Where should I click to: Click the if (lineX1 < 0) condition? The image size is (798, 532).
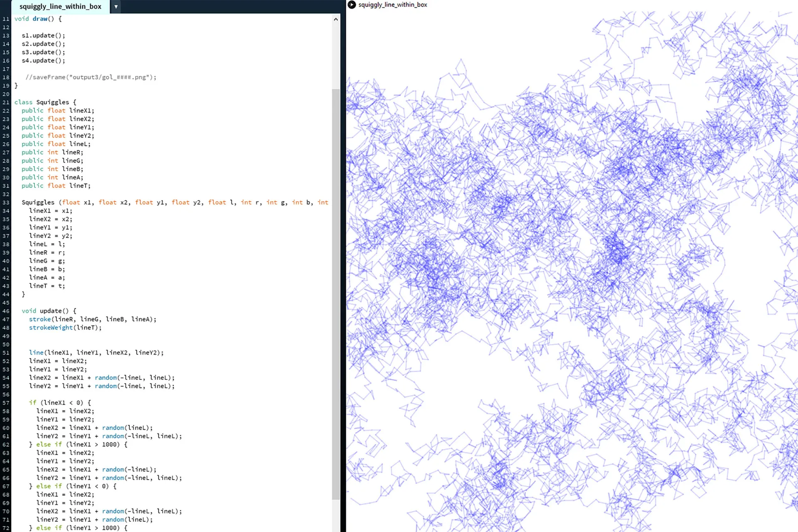pyautogui.click(x=59, y=403)
